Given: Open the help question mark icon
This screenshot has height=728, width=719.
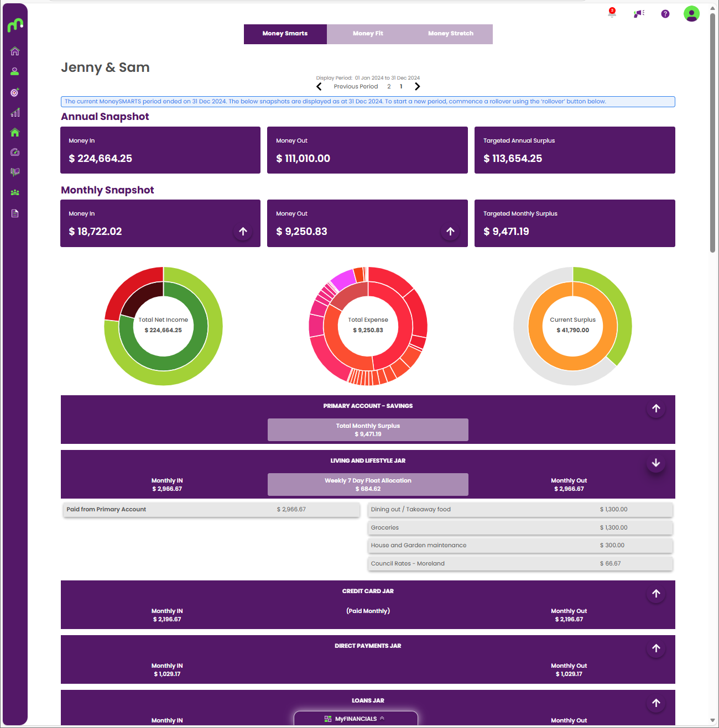Looking at the screenshot, I should (x=665, y=14).
